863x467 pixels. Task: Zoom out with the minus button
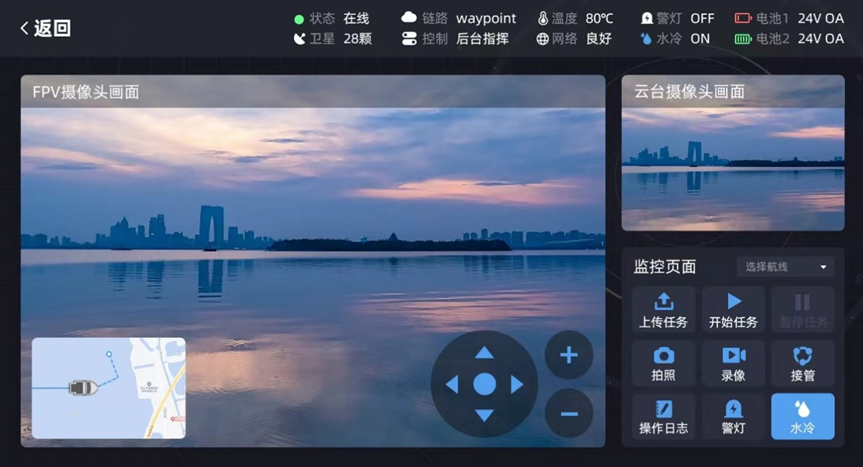pos(569,413)
